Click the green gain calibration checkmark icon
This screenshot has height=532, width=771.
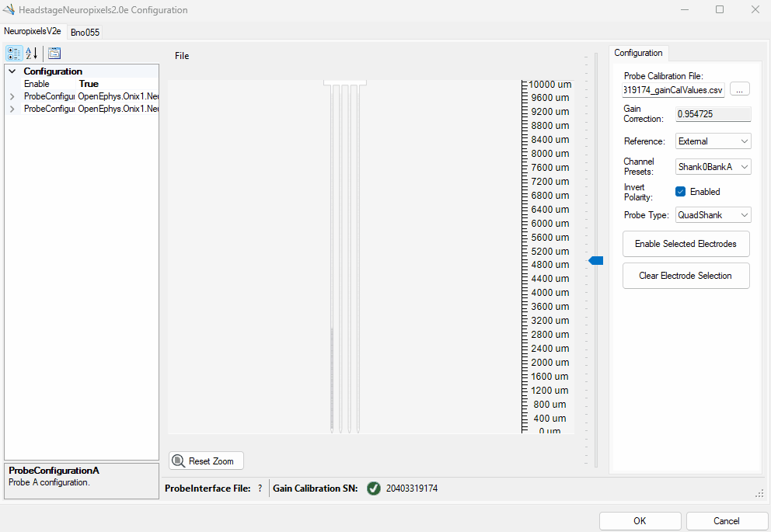pos(373,489)
